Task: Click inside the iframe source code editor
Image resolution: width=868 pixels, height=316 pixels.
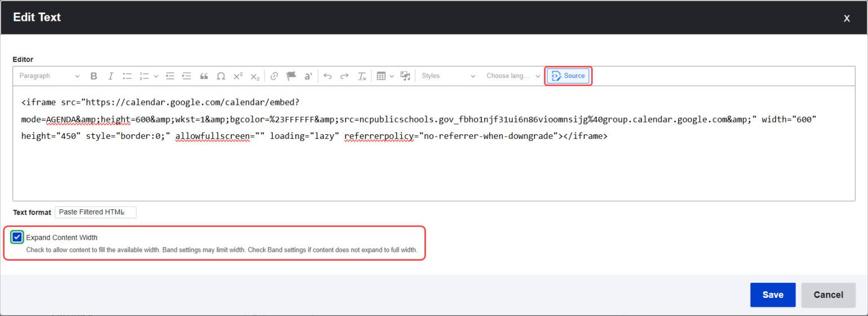Action: click(433, 143)
